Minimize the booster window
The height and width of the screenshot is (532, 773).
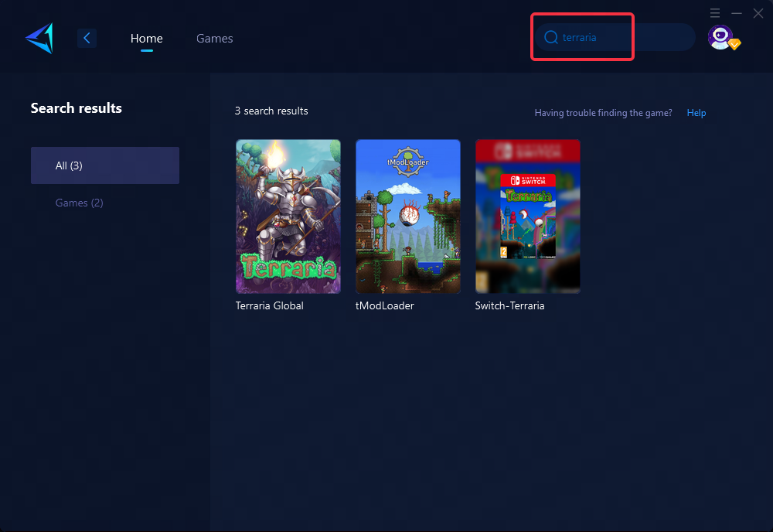(737, 13)
